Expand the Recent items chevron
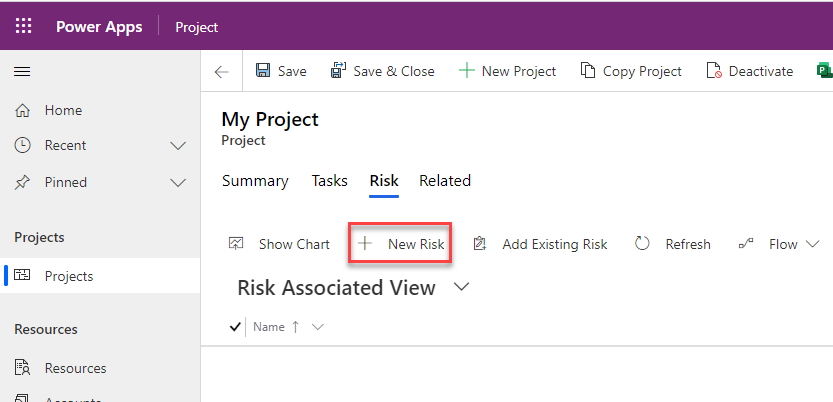The width and height of the screenshot is (833, 402). coord(179,146)
